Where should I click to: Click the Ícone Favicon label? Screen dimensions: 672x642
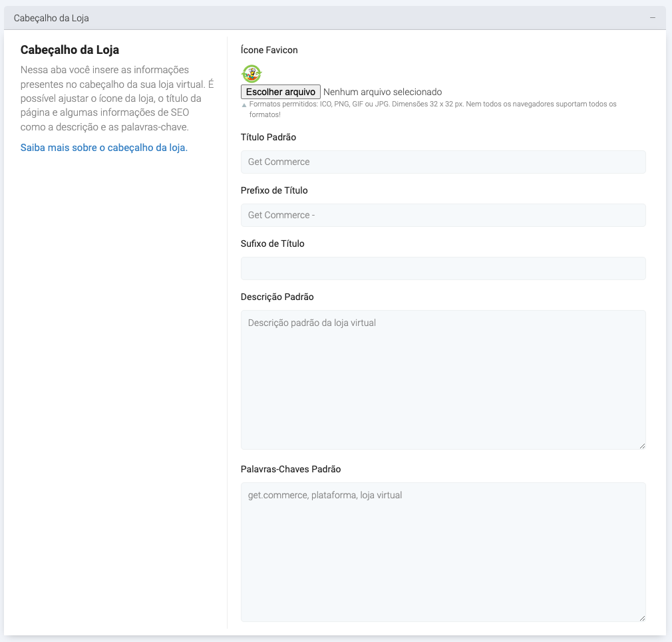tap(269, 50)
